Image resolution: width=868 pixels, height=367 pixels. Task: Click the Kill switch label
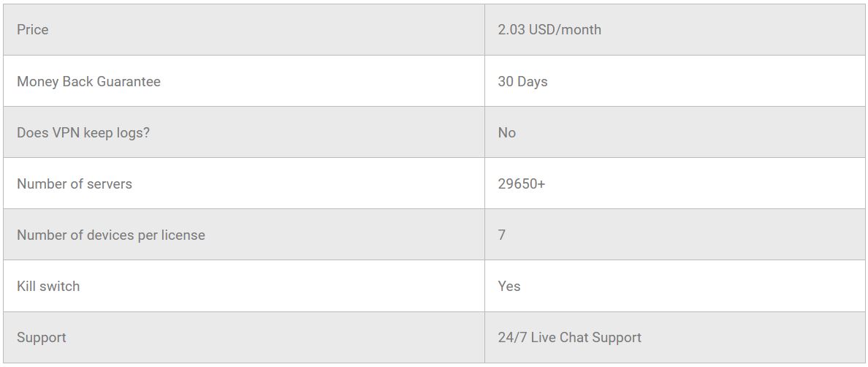click(x=48, y=286)
